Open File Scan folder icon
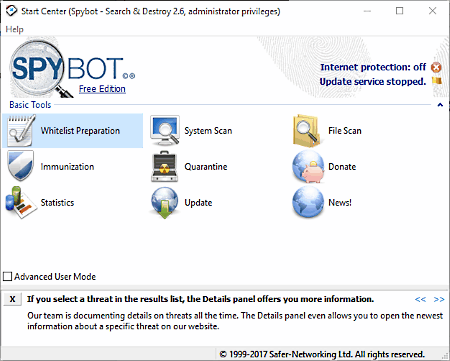The height and width of the screenshot is (361, 450). [x=307, y=131]
